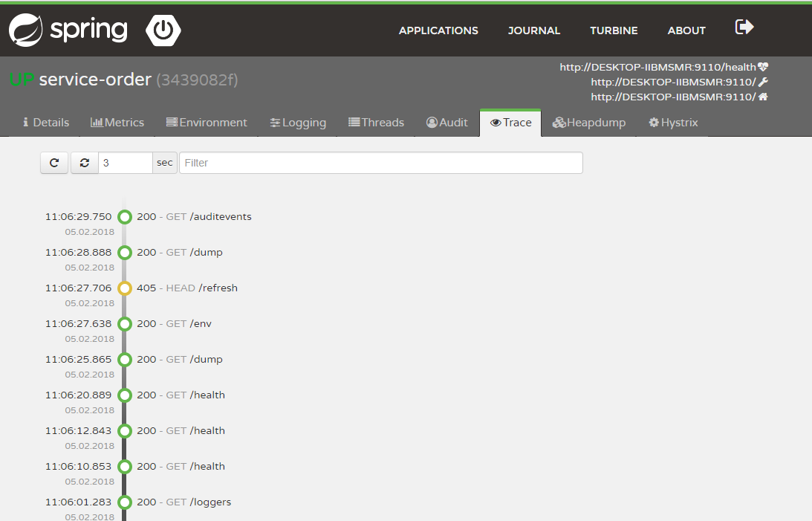This screenshot has width=812, height=521.
Task: Switch to the Heapdump tab
Action: pyautogui.click(x=589, y=123)
